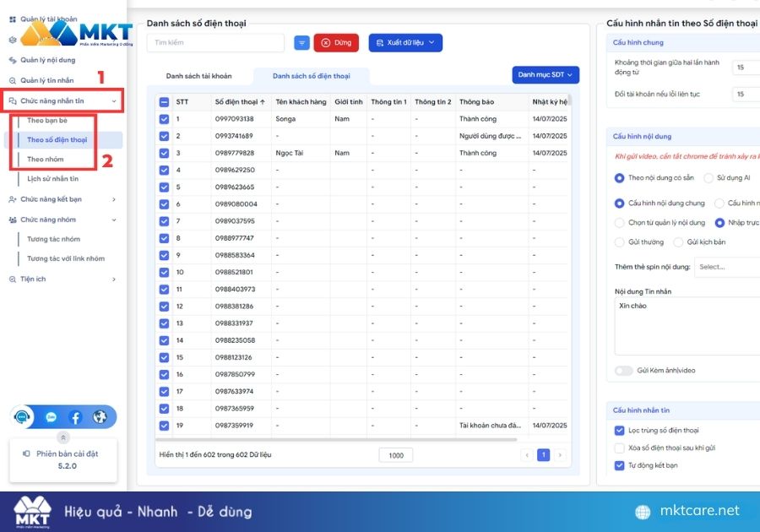This screenshot has height=532, width=760.
Task: Expand the 'Xuất dữ liệu' dropdown
Action: point(405,42)
